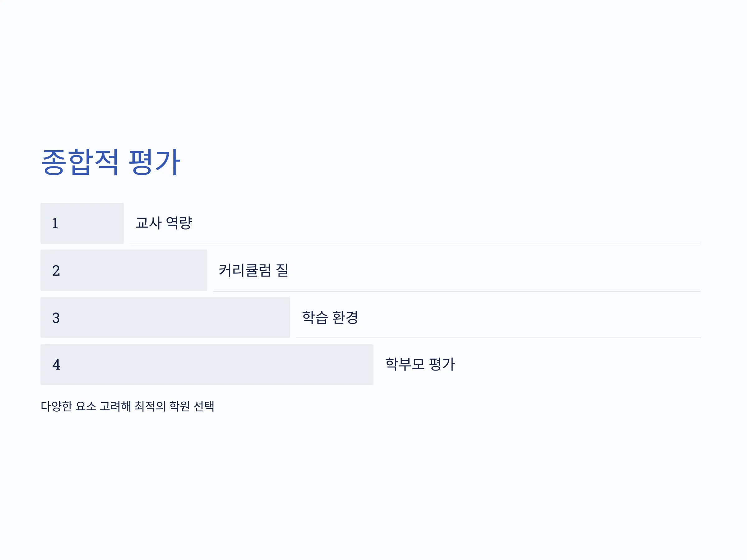Click the word 평가 in the title

[155, 162]
